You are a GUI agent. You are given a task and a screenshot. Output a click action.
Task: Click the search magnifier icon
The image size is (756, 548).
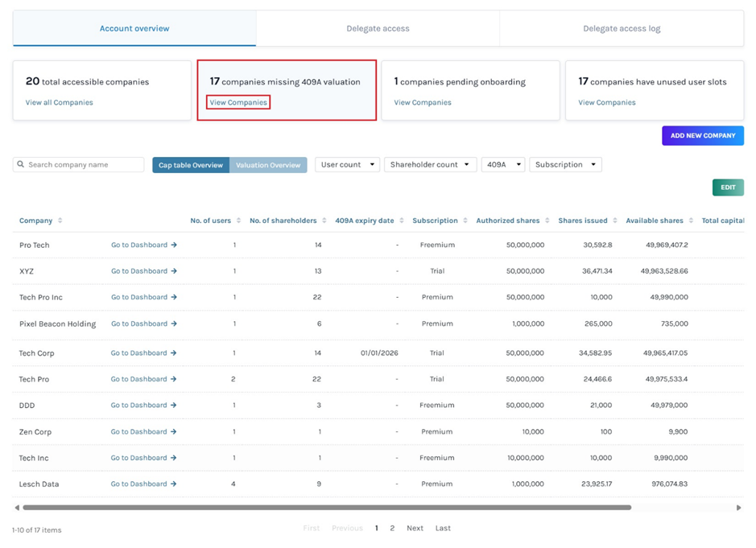click(21, 165)
